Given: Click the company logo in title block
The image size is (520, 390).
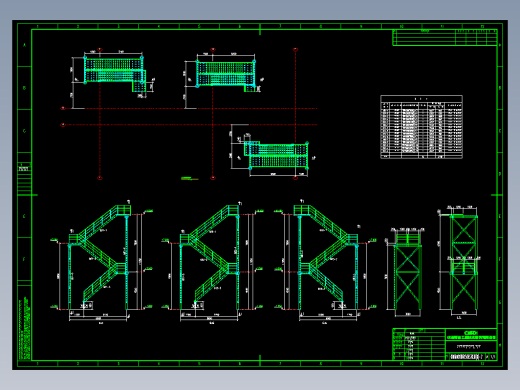Looking at the screenshot, I should (x=471, y=333).
